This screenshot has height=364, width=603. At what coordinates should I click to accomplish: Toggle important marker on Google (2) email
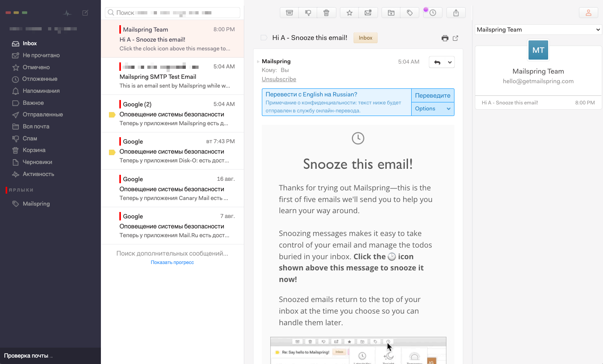pyautogui.click(x=112, y=115)
